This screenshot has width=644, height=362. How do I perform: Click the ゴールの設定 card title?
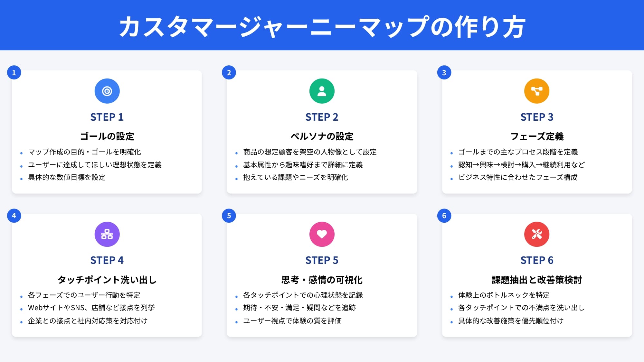tap(107, 136)
